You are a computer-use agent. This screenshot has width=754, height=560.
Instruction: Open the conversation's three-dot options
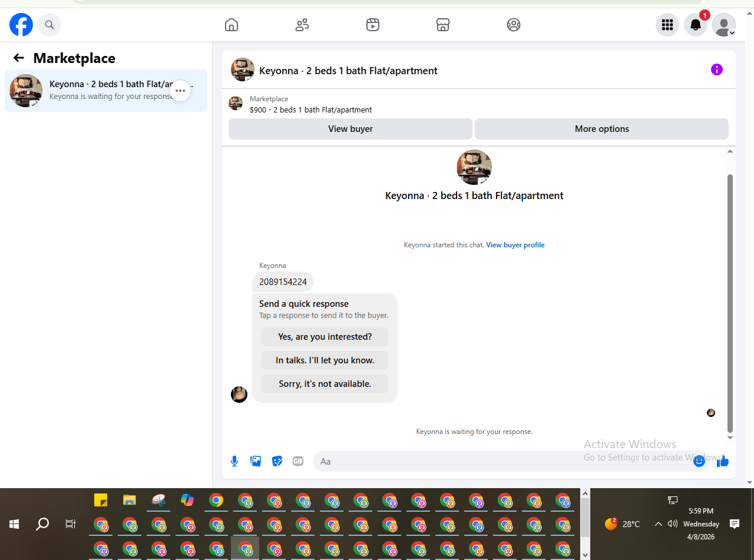(180, 91)
